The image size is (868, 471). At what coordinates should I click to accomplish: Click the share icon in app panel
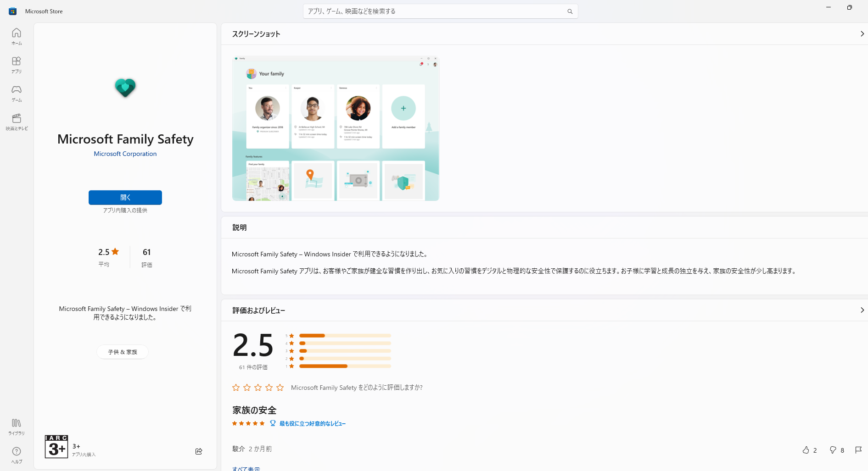pos(199,451)
